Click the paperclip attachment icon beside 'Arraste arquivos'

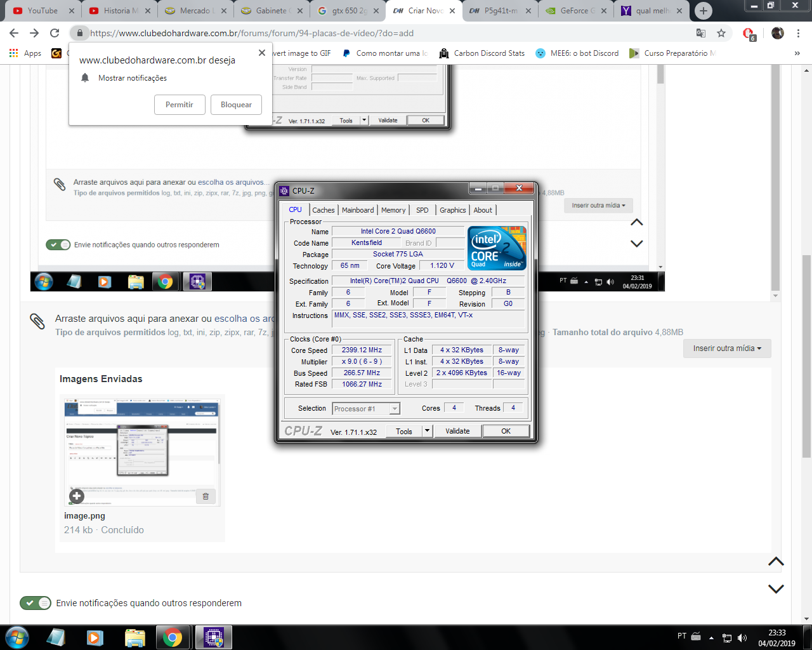point(37,321)
